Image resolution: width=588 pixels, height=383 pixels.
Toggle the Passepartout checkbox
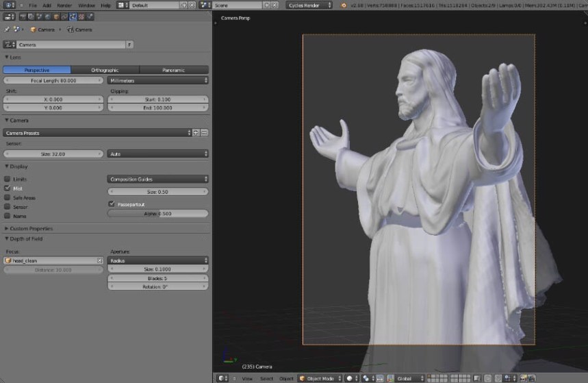[x=112, y=203]
